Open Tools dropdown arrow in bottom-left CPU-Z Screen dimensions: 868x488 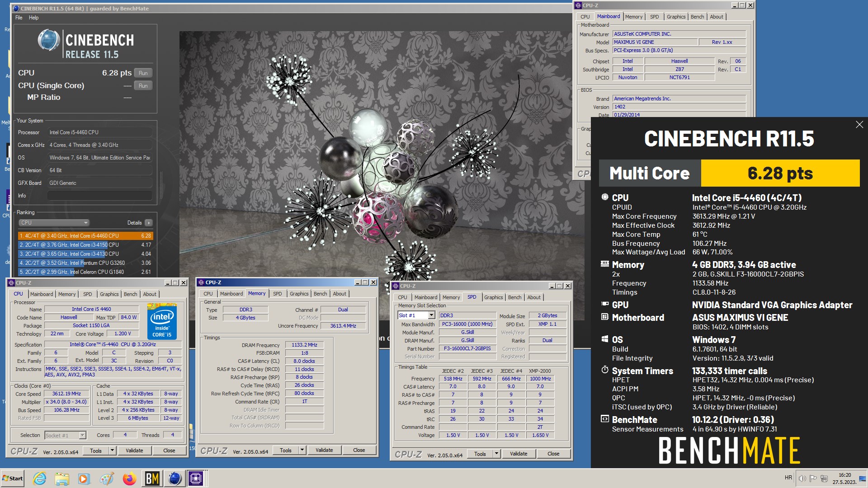click(112, 450)
